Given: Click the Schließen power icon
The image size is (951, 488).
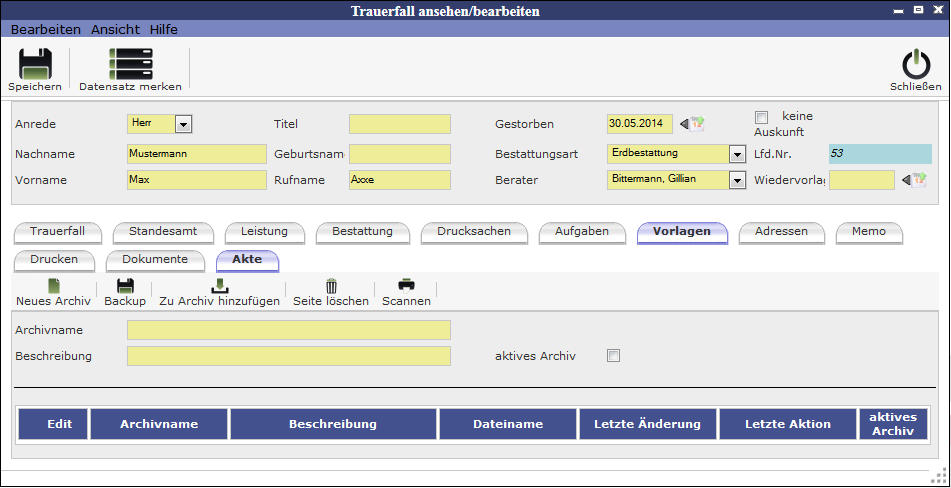Looking at the screenshot, I should click(x=915, y=65).
